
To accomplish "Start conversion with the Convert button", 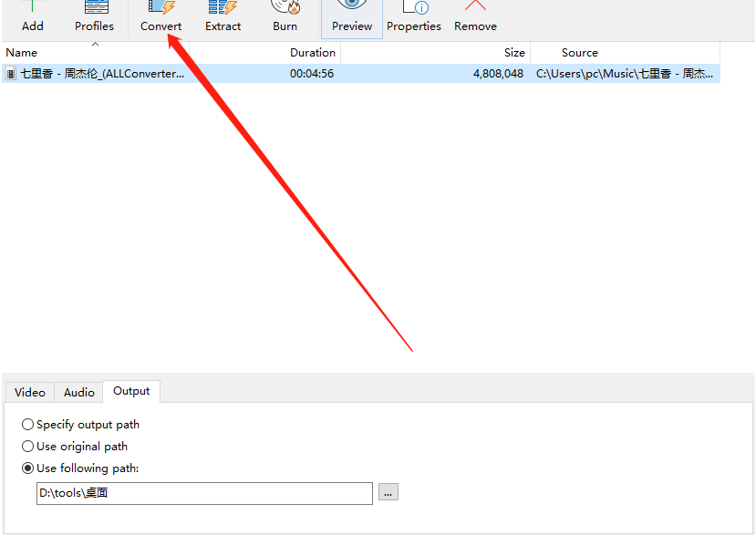I will pos(161,18).
